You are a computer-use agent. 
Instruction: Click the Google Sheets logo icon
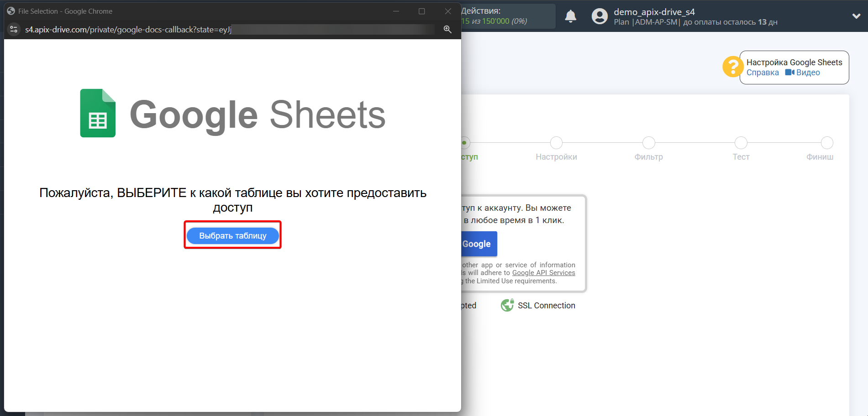pyautogui.click(x=97, y=113)
